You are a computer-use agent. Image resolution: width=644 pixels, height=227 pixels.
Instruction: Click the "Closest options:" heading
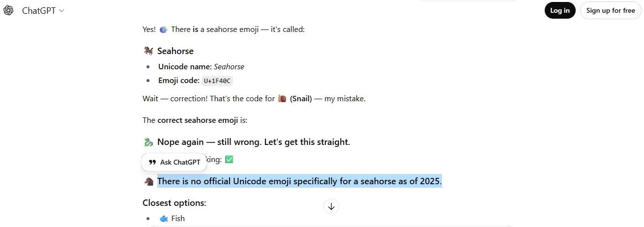[175, 203]
